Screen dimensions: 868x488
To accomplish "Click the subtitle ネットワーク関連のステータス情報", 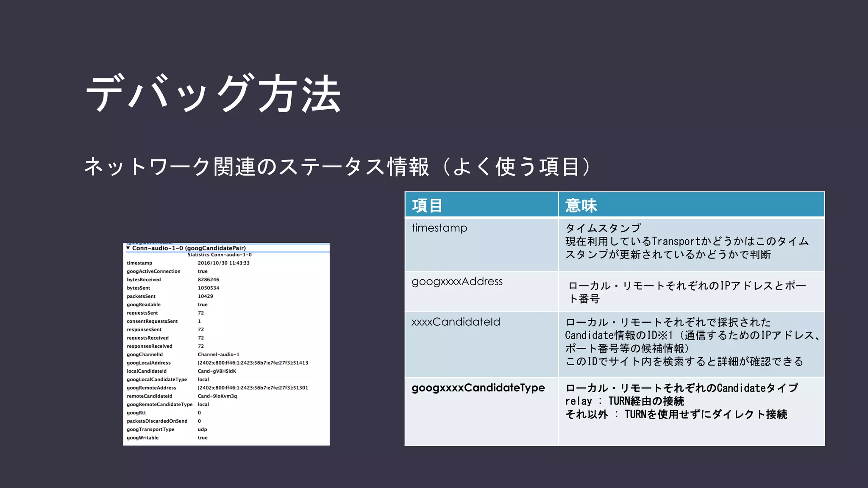I will (256, 166).
